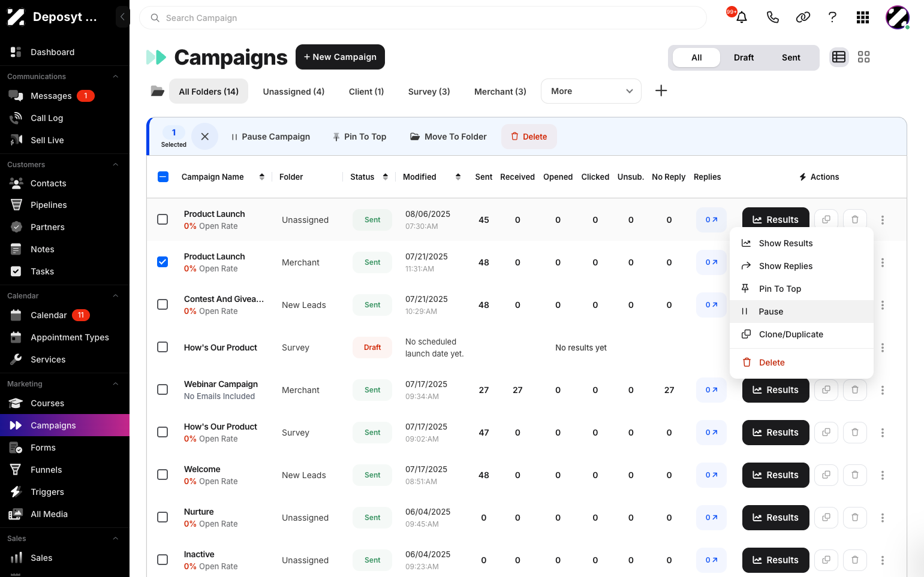Collapse the Calendar sidebar section
This screenshot has width=924, height=577.
tap(116, 296)
